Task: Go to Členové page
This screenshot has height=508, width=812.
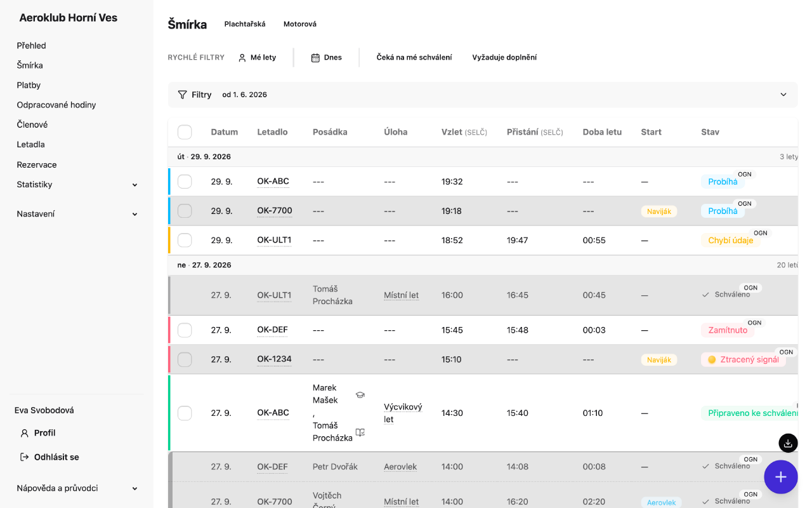Action: tap(32, 124)
